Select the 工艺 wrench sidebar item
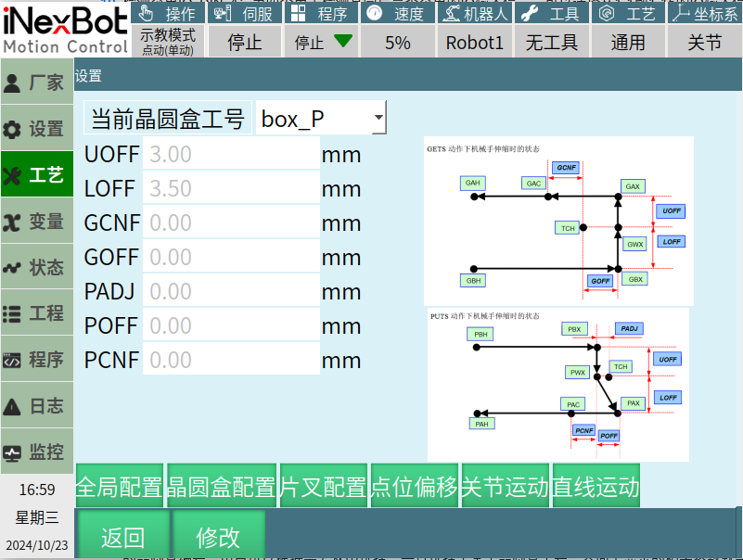Screen dimensions: 743x560 point(36,175)
